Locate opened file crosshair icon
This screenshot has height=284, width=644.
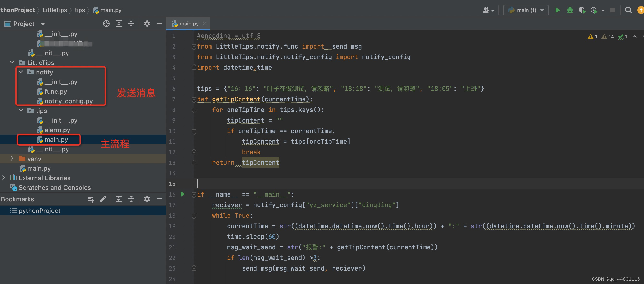[106, 24]
